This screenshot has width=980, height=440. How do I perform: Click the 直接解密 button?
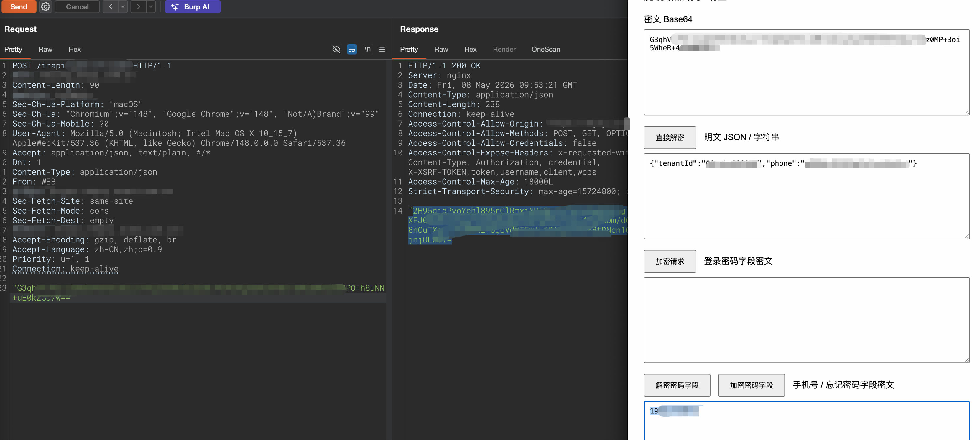pos(670,137)
